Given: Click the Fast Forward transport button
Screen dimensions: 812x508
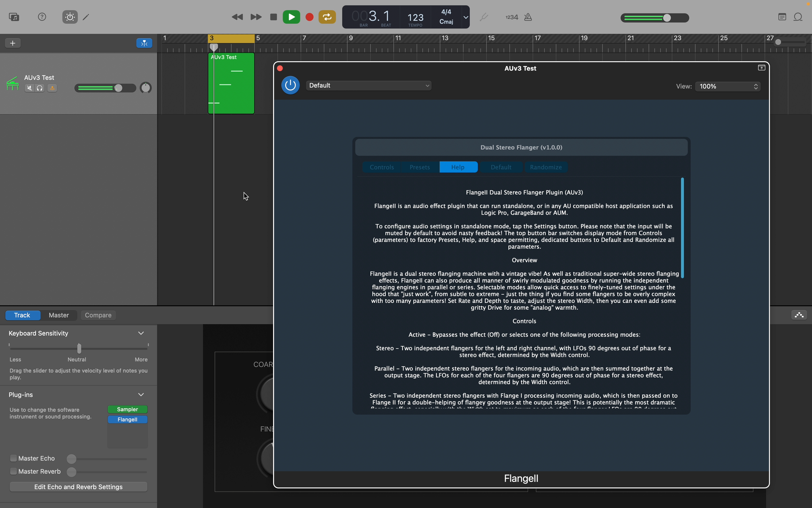Looking at the screenshot, I should [256, 17].
